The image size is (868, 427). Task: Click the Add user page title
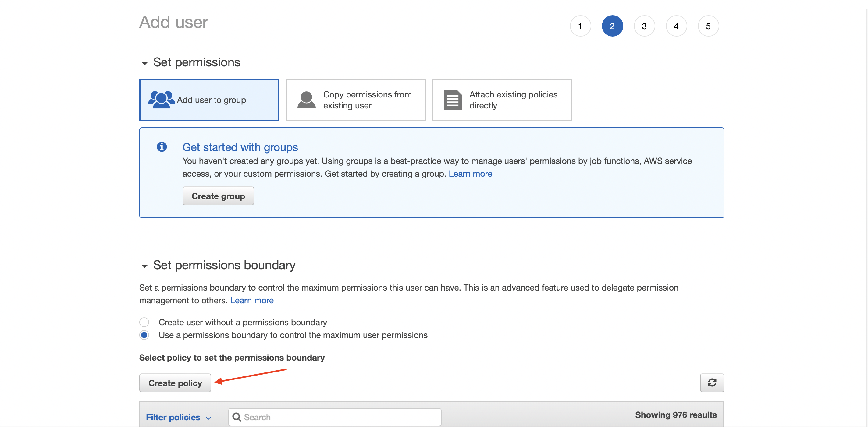pyautogui.click(x=173, y=22)
